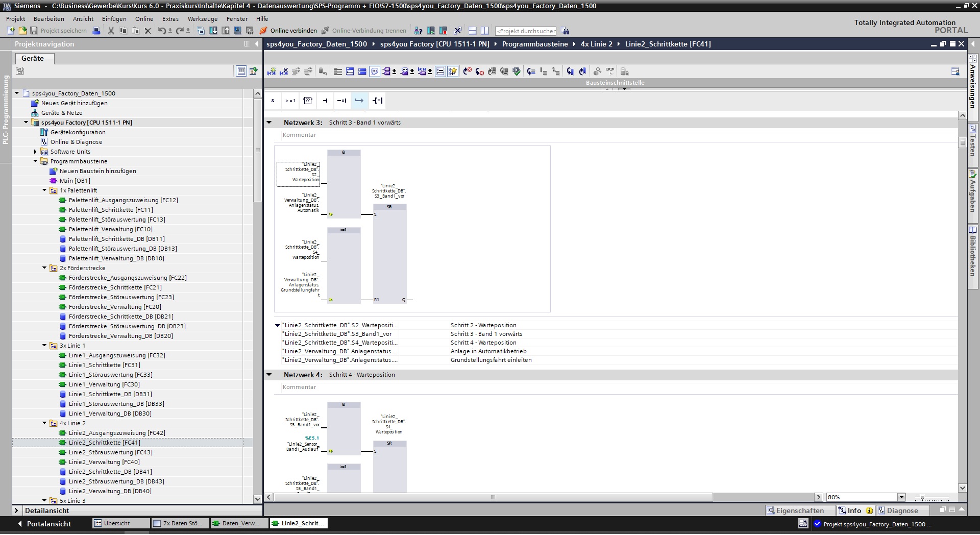This screenshot has height=535, width=980.
Task: Create a new project via toolbar icon
Action: pyautogui.click(x=11, y=31)
